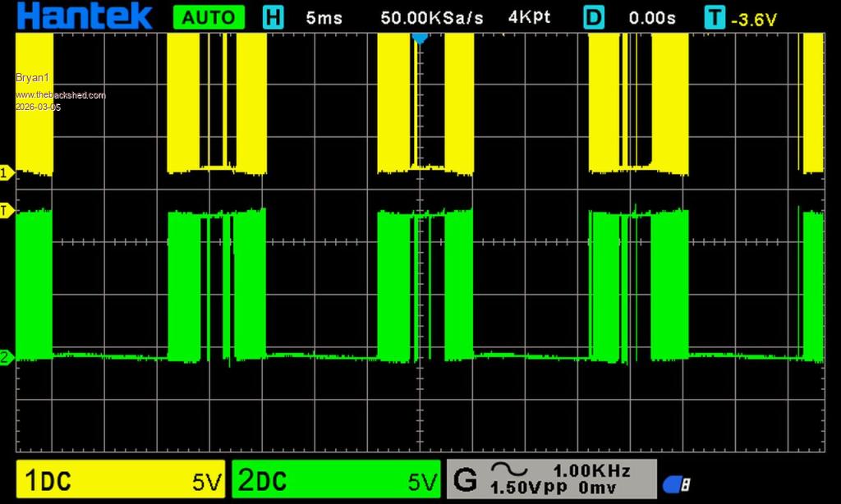Click the T trigger icon in the top bar

pos(715,17)
